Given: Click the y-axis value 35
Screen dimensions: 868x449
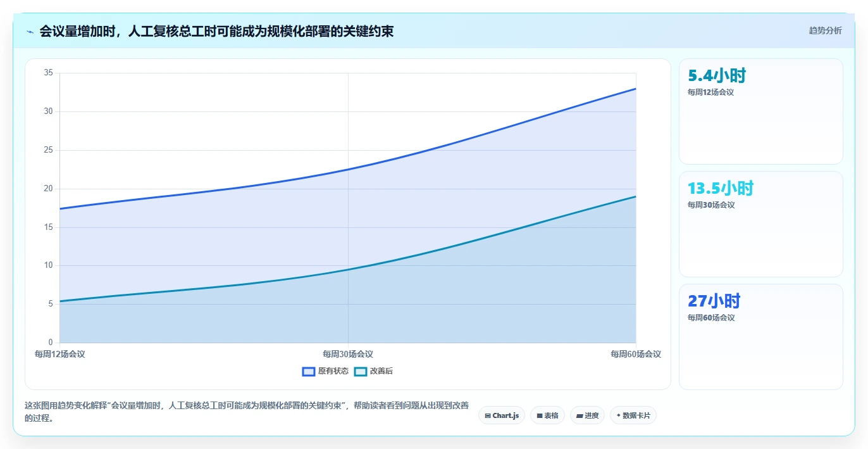Looking at the screenshot, I should click(48, 73).
